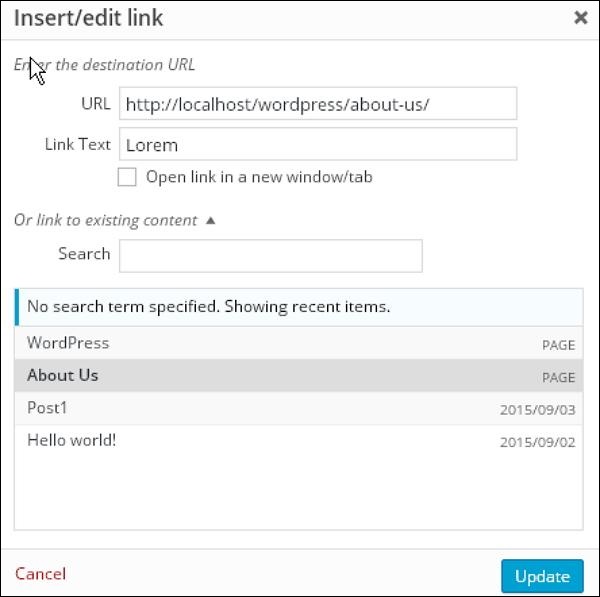Image resolution: width=600 pixels, height=597 pixels.
Task: Focus the Link Text input field
Action: coord(317,144)
